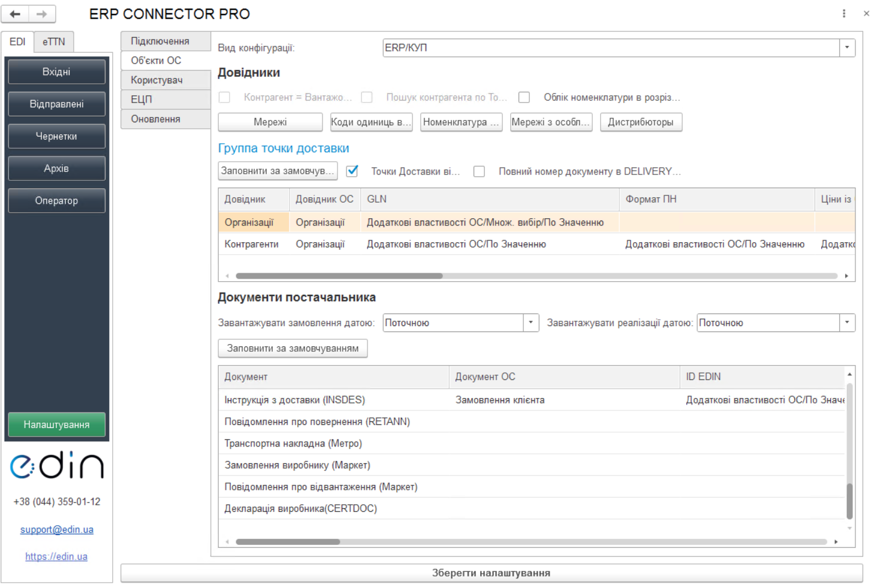Image resolution: width=877 pixels, height=588 pixels.
Task: Click the forward navigation arrow
Action: coord(41,14)
